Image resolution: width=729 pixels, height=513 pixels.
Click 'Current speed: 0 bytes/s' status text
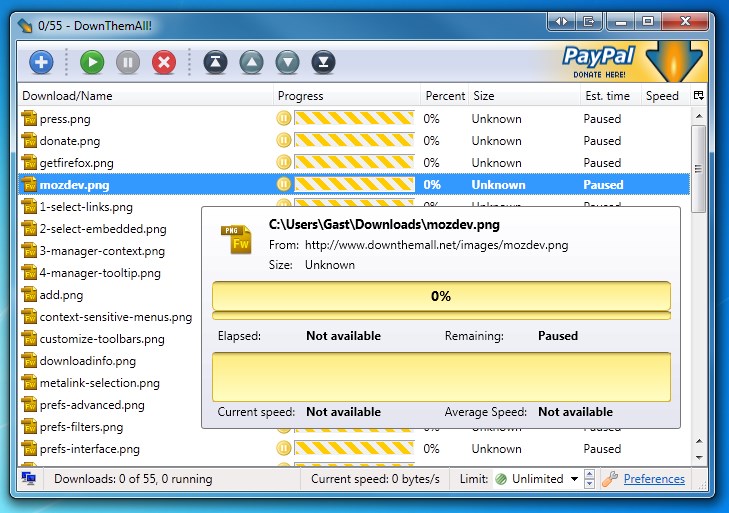pos(375,479)
